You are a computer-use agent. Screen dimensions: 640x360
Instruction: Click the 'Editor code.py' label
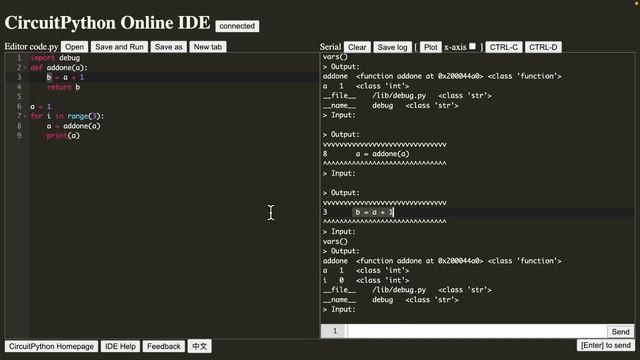point(31,47)
